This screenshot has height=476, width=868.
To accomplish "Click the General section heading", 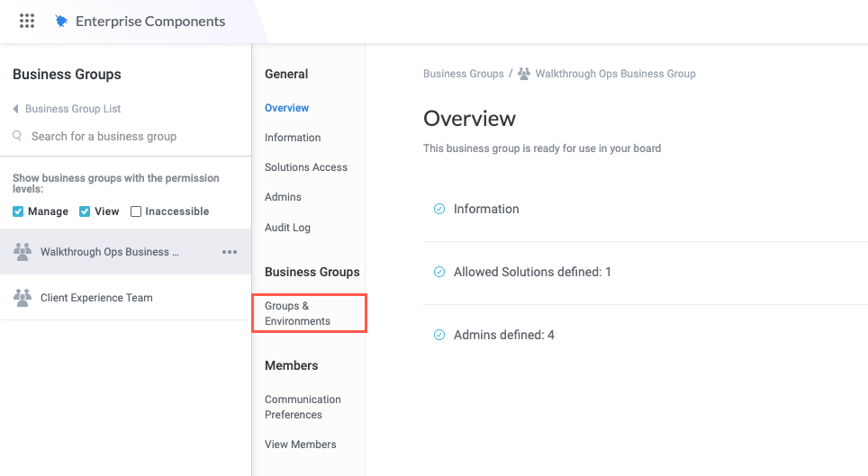I will coord(286,74).
